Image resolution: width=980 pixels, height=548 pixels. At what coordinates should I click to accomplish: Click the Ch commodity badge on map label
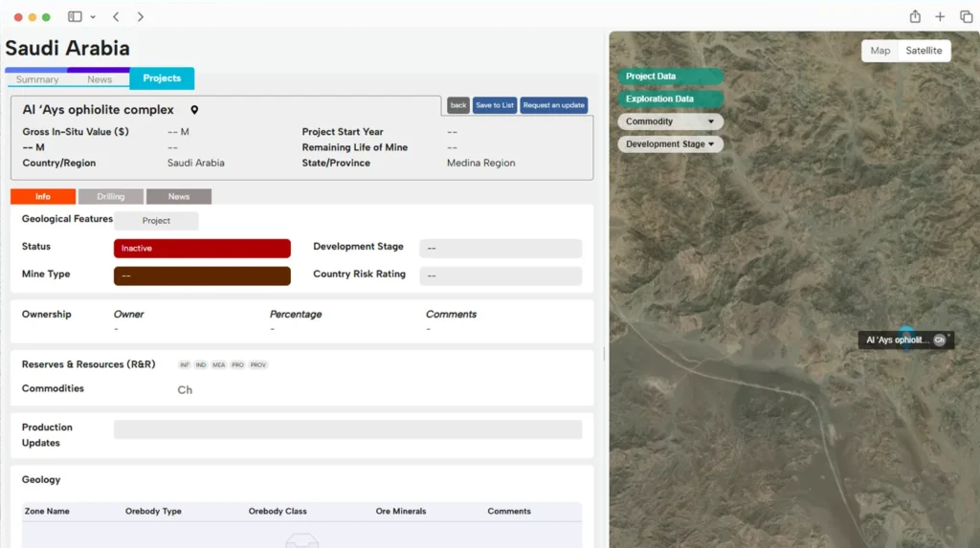(939, 340)
